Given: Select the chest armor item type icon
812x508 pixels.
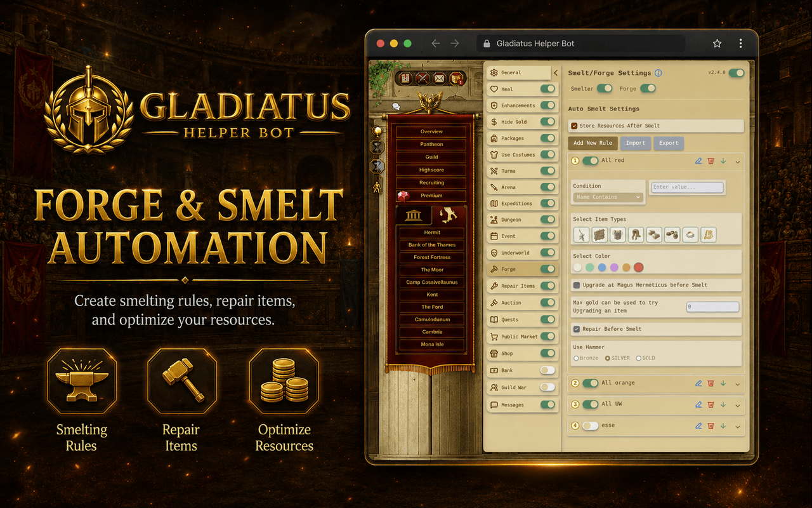Looking at the screenshot, I should [x=618, y=234].
